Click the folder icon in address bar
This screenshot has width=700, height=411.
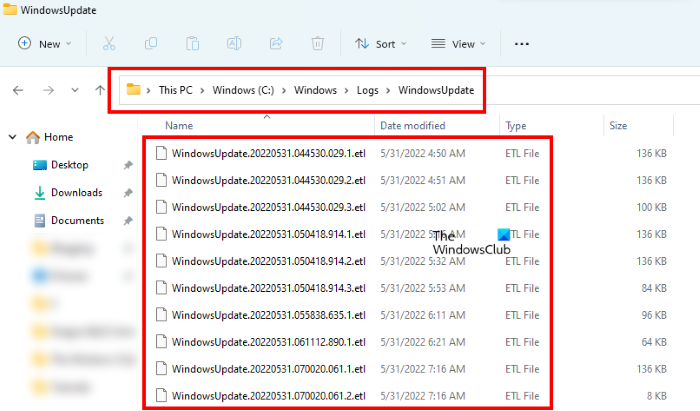coord(133,89)
